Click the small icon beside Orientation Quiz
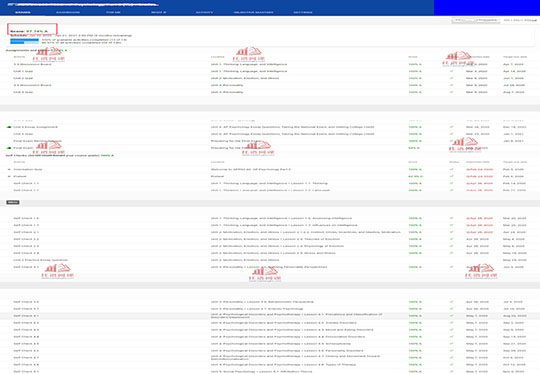Image resolution: width=540 pixels, height=374 pixels. click(x=9, y=169)
